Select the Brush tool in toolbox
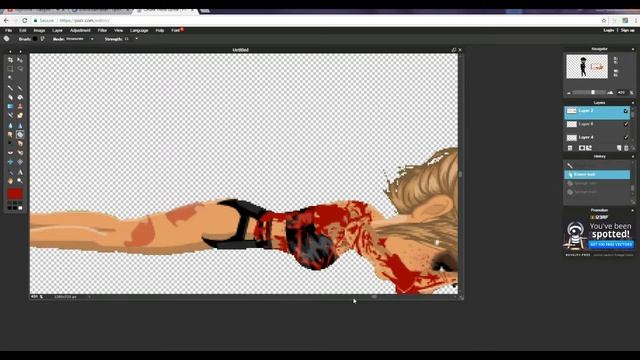640x360 pixels. tap(20, 88)
